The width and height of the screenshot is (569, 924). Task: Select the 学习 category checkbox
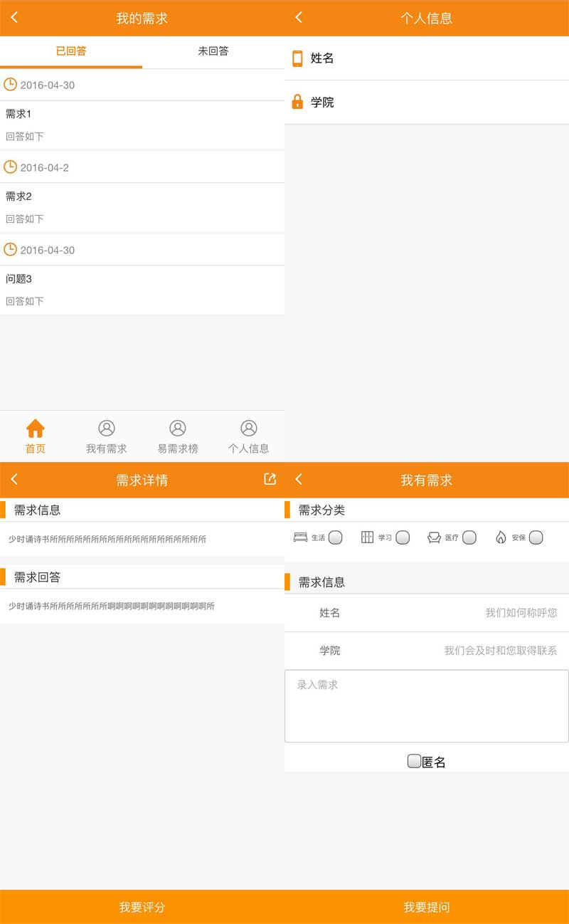tap(403, 537)
